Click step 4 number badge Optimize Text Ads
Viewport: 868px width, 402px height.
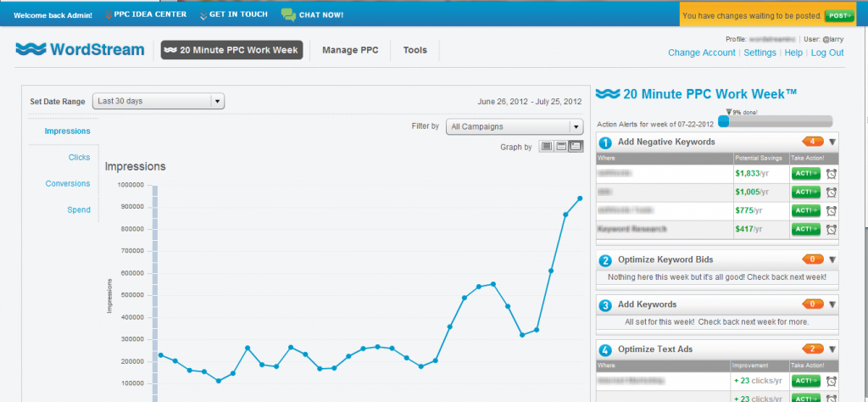[605, 350]
